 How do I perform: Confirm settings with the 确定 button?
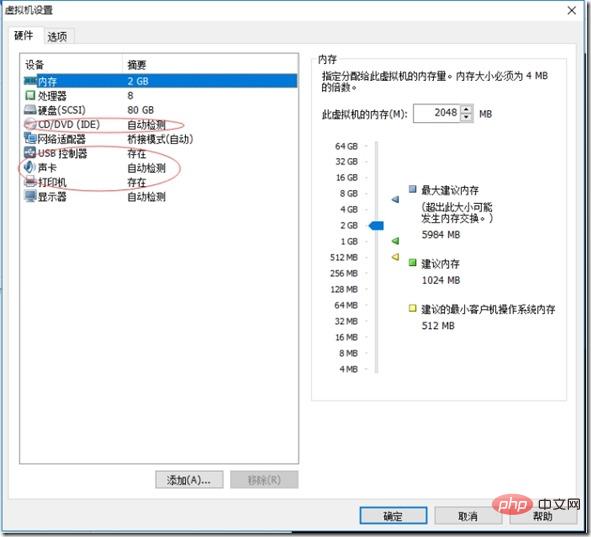coord(393,516)
